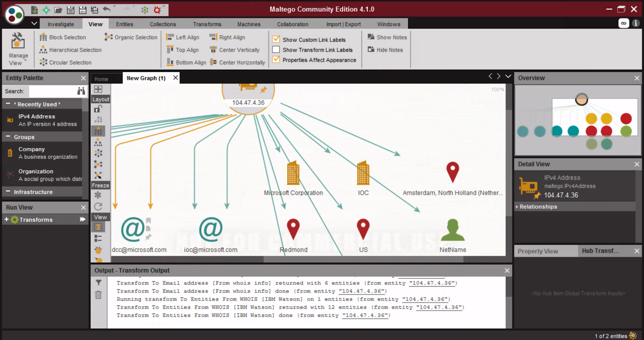Apply Right Align to entities
This screenshot has height=340, width=644.
coord(227,37)
